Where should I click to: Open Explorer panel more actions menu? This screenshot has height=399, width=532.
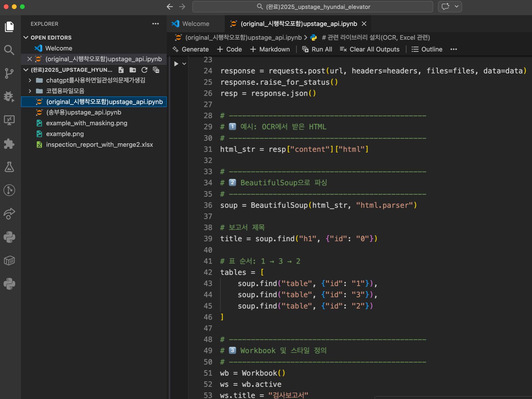(156, 24)
